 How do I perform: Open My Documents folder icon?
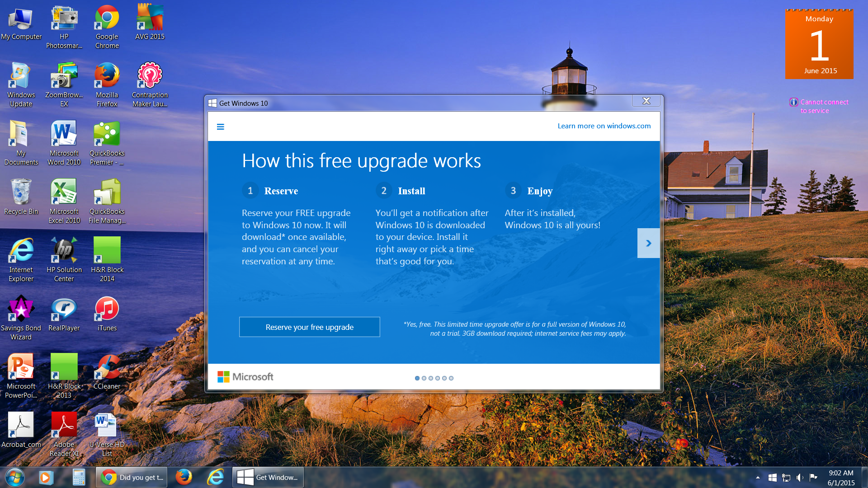(x=21, y=143)
